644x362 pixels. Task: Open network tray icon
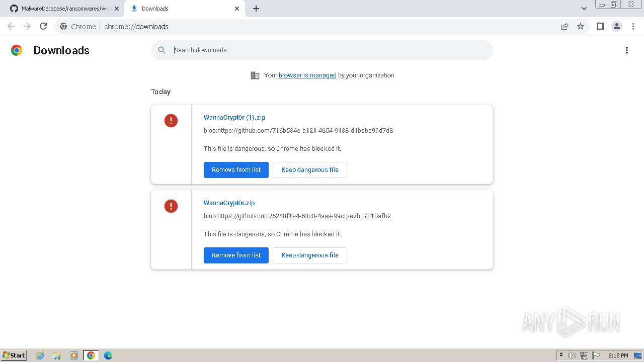(584, 355)
